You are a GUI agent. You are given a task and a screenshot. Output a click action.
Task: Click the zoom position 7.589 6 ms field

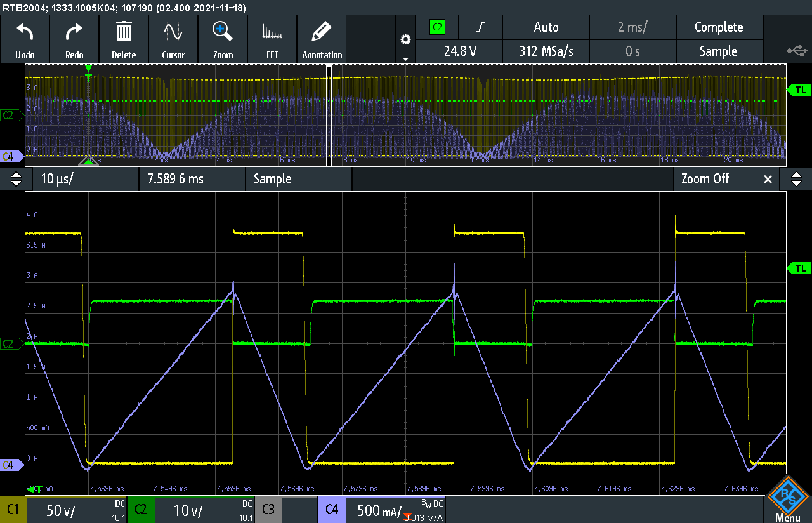click(x=192, y=179)
